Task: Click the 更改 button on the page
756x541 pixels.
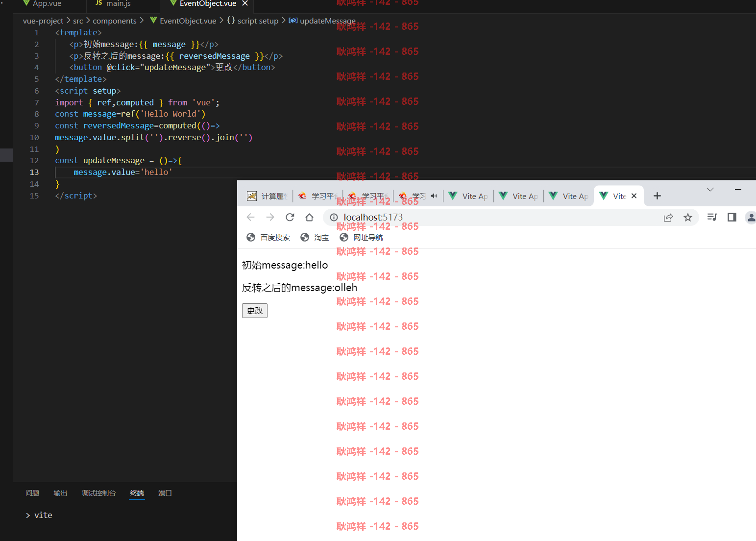Action: 255,311
